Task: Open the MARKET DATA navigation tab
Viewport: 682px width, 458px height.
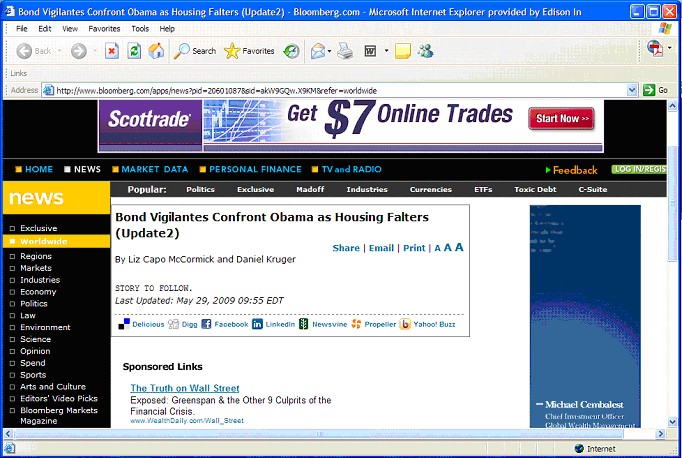Action: click(x=150, y=169)
